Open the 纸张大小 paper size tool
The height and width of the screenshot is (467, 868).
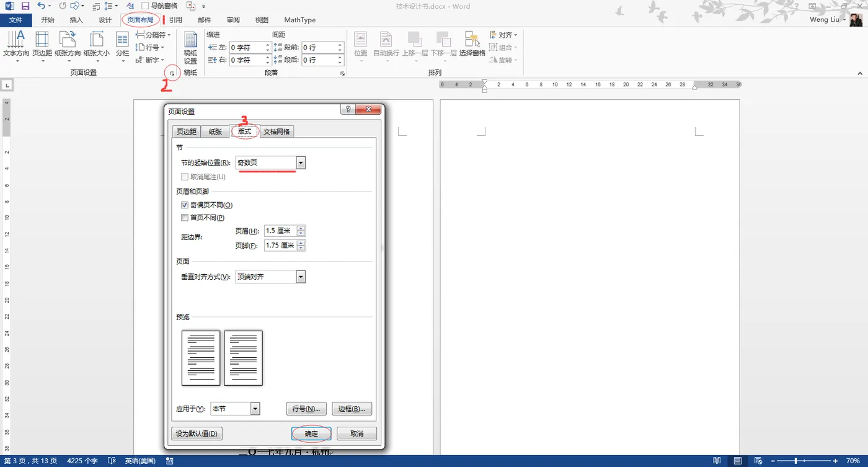point(97,46)
